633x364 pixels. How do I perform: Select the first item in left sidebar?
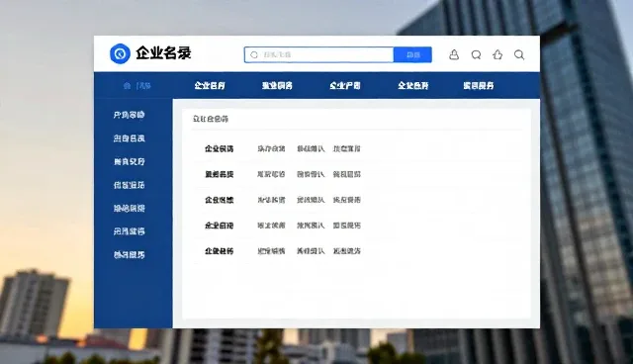point(129,115)
